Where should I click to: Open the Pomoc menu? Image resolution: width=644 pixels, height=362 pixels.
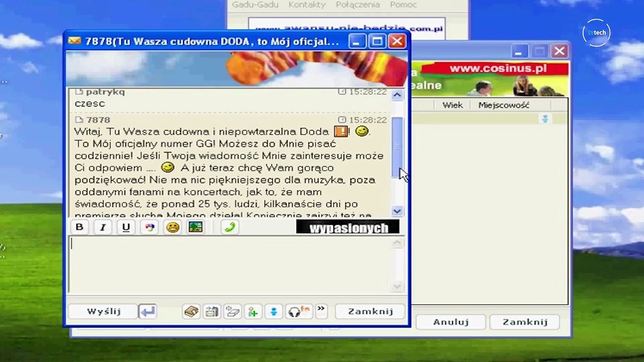404,5
